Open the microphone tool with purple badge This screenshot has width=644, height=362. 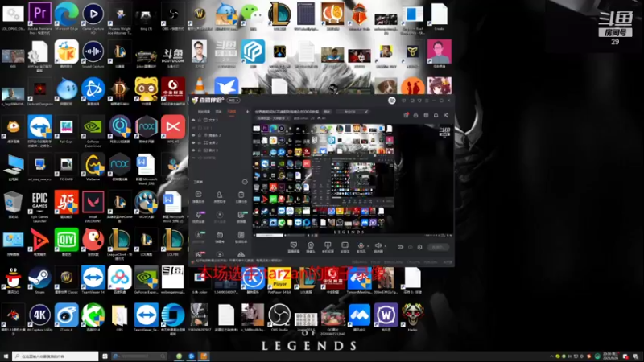(x=198, y=216)
